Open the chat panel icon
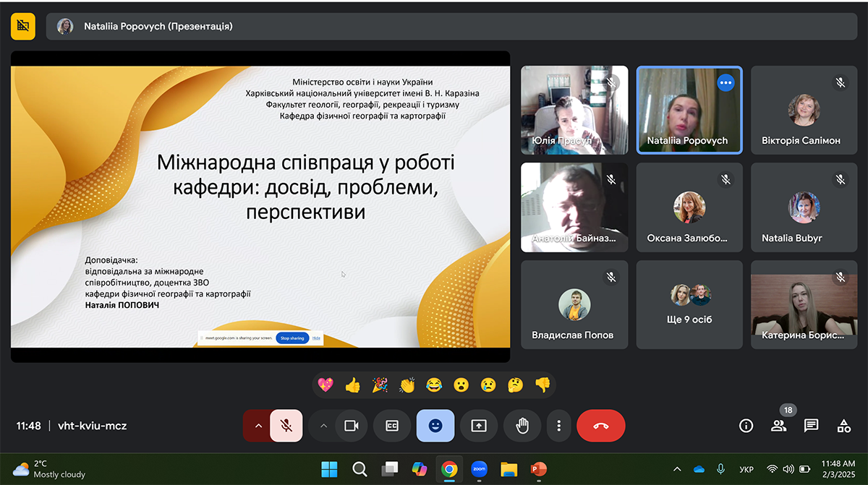Screen dimensions: 868x485 811,426
